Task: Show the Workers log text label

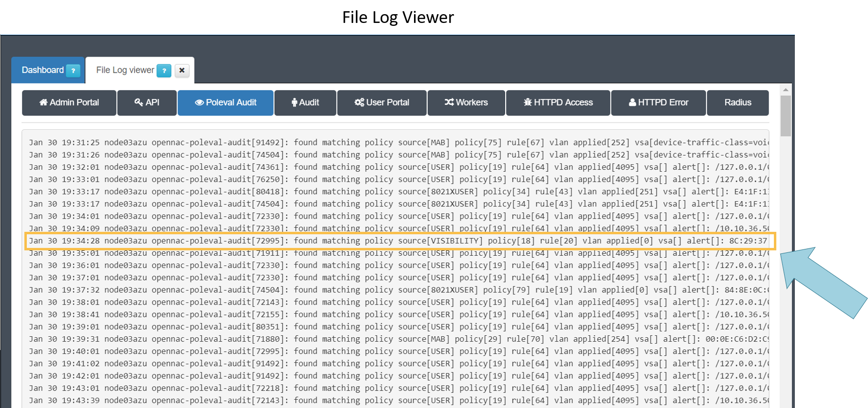Action: click(472, 102)
